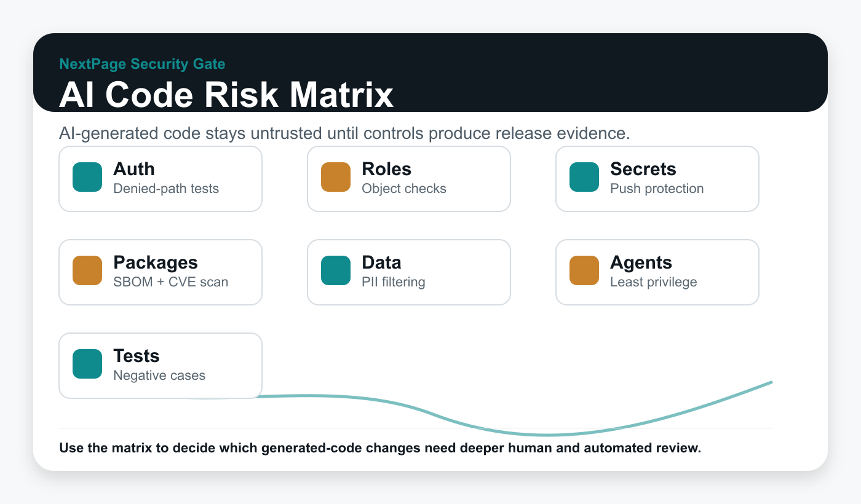This screenshot has width=861, height=504.
Task: Click the 'AI Code Risk Matrix' title
Action: [226, 96]
